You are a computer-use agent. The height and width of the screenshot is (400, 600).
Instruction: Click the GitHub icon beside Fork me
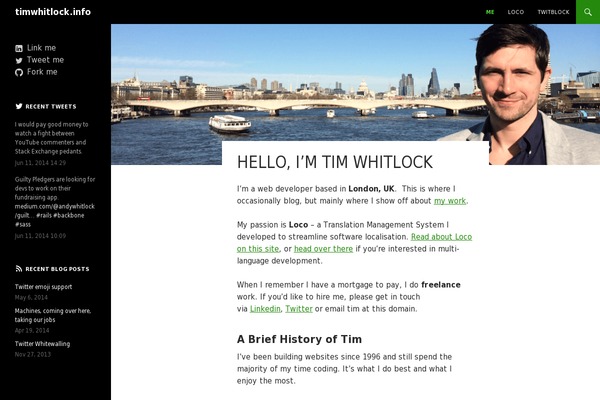[19, 72]
